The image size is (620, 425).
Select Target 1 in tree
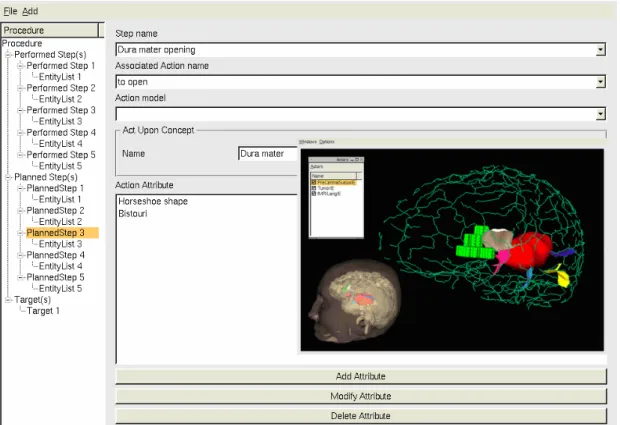pos(43,311)
